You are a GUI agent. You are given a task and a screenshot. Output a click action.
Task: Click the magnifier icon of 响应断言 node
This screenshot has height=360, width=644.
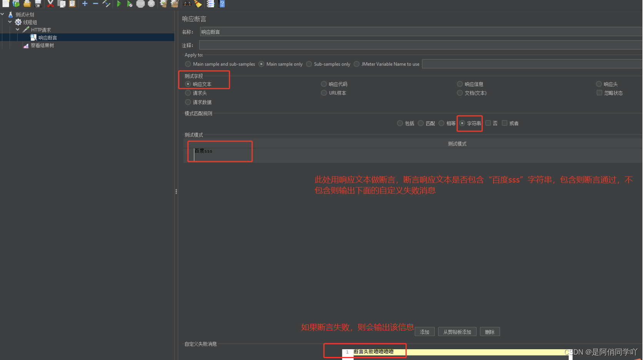click(33, 37)
